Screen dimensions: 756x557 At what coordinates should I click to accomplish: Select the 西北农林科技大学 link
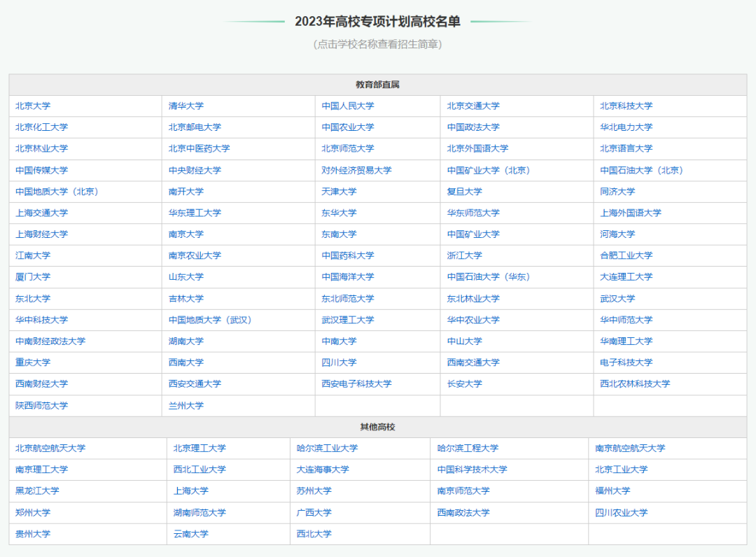point(635,383)
